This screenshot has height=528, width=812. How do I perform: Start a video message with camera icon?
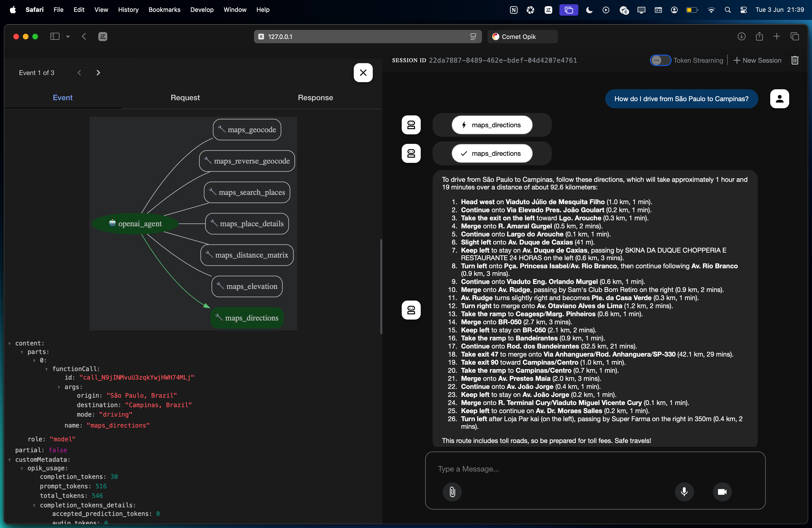(722, 492)
